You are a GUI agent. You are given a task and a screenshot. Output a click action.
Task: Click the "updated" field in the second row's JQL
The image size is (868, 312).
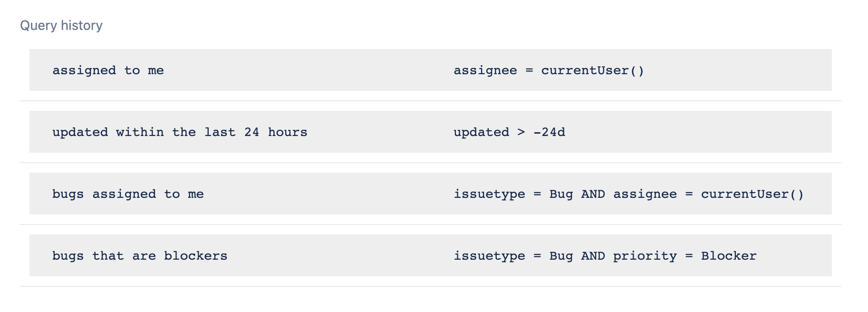coord(481,132)
